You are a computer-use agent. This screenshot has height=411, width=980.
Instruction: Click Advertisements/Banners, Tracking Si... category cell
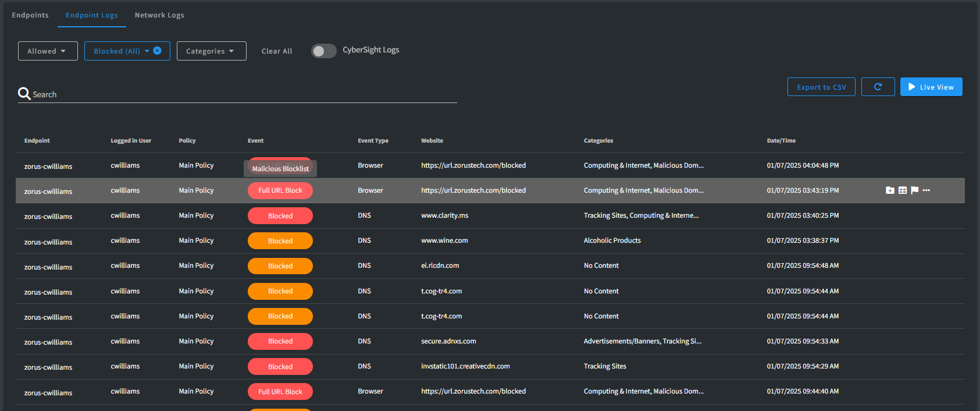(x=643, y=341)
